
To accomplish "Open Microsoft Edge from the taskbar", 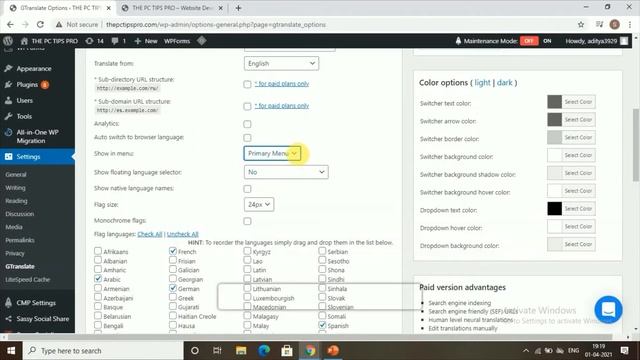I will coord(264,351).
